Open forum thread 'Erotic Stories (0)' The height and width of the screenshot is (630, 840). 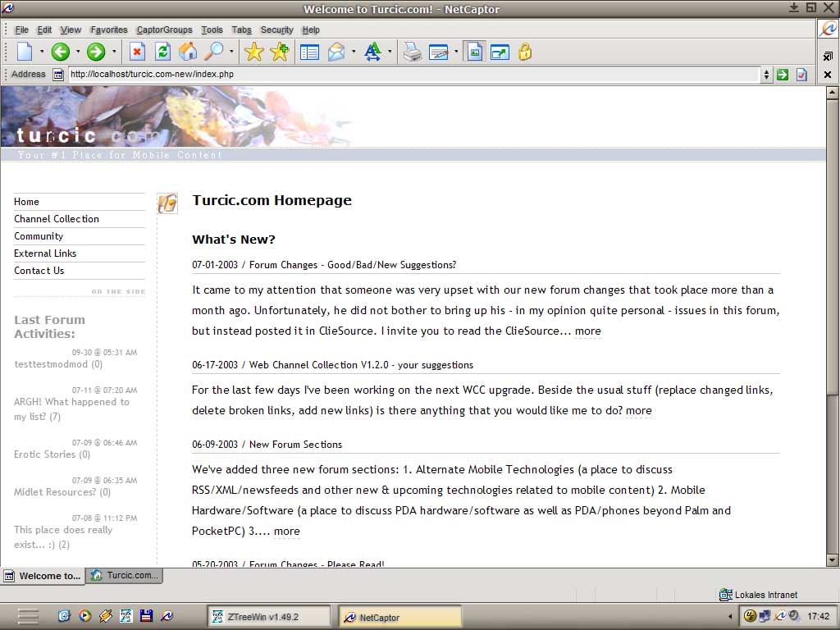(x=52, y=454)
